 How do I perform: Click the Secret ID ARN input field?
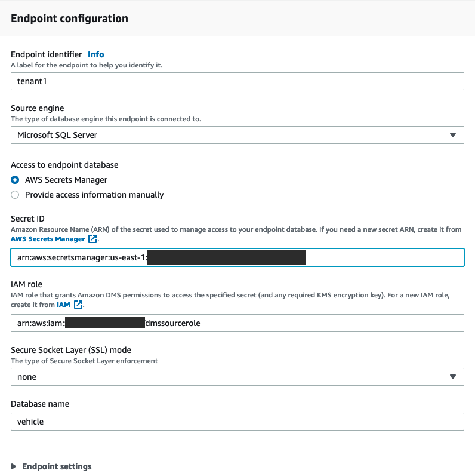382,257
